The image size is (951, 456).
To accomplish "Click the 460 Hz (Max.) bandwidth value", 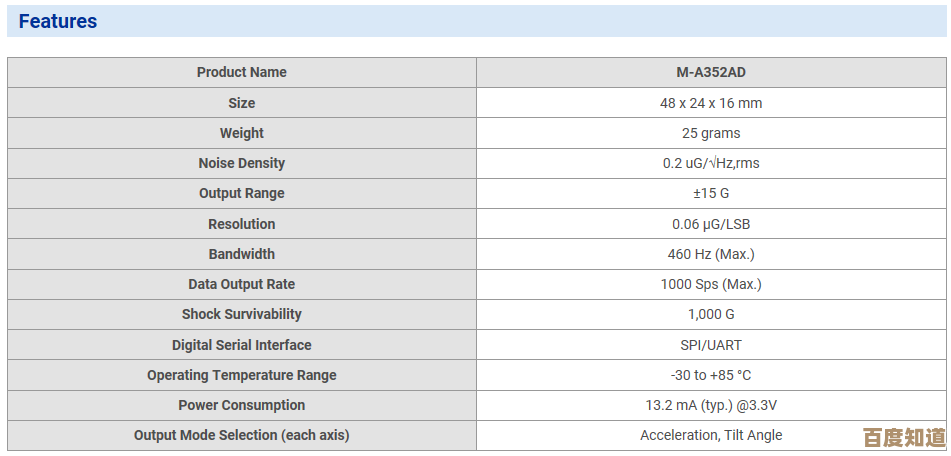I will [x=710, y=254].
